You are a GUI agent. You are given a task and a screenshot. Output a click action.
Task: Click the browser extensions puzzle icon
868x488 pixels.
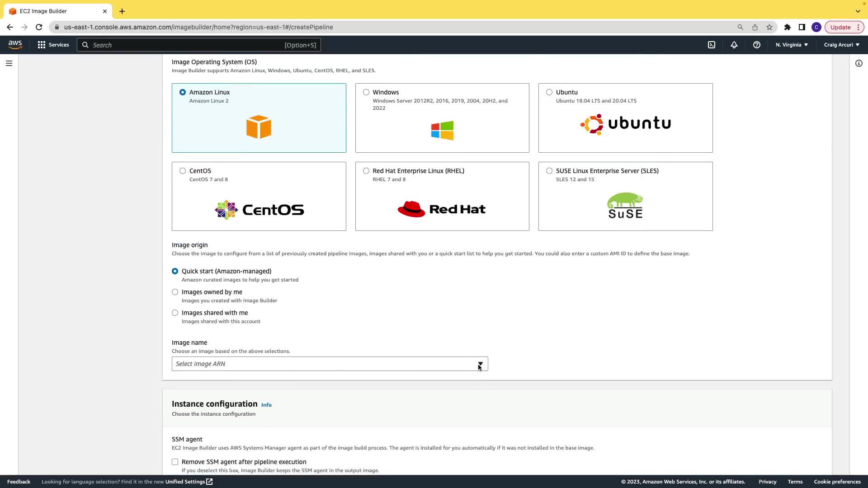tap(788, 27)
